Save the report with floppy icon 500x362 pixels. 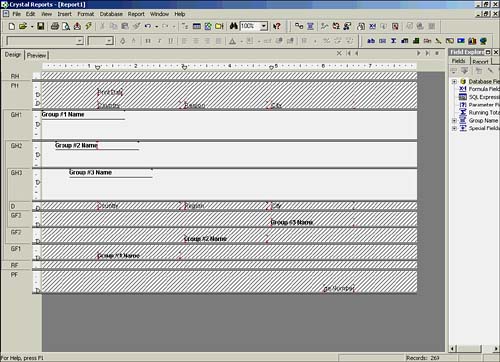point(41,26)
